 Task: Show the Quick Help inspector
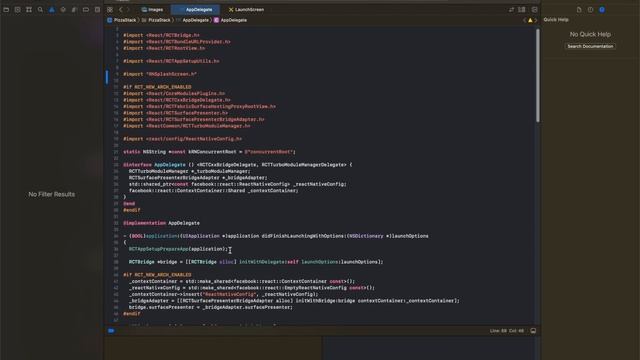(602, 9)
